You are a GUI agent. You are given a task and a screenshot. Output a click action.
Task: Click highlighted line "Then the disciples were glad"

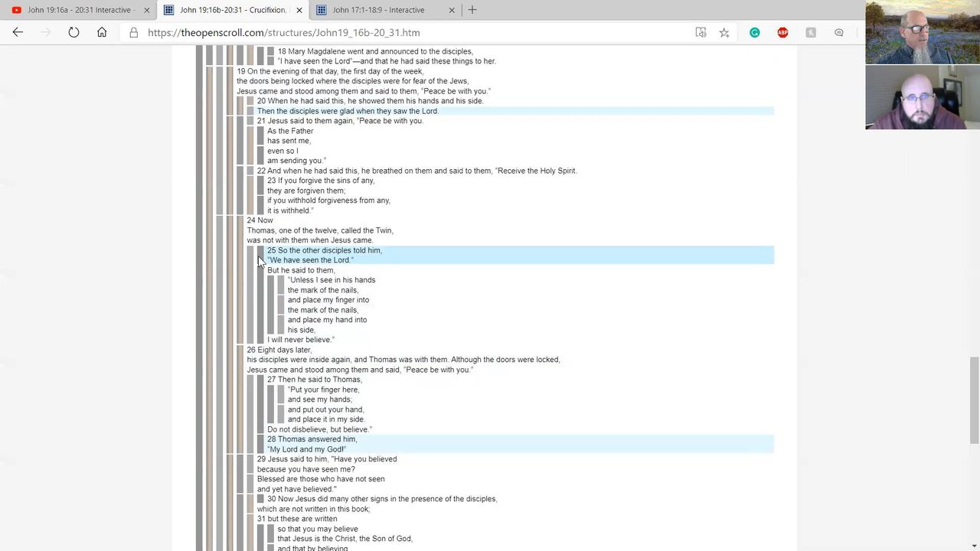(348, 111)
